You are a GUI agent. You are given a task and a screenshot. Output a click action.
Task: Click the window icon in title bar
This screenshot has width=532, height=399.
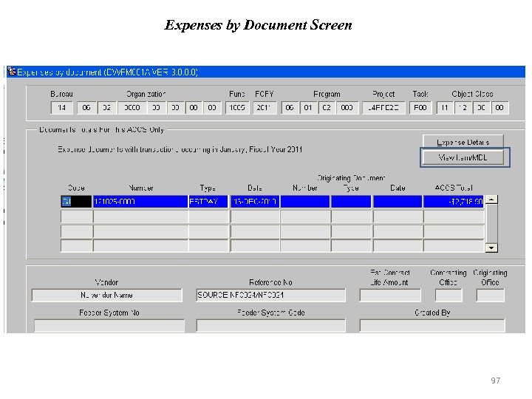tap(12, 72)
